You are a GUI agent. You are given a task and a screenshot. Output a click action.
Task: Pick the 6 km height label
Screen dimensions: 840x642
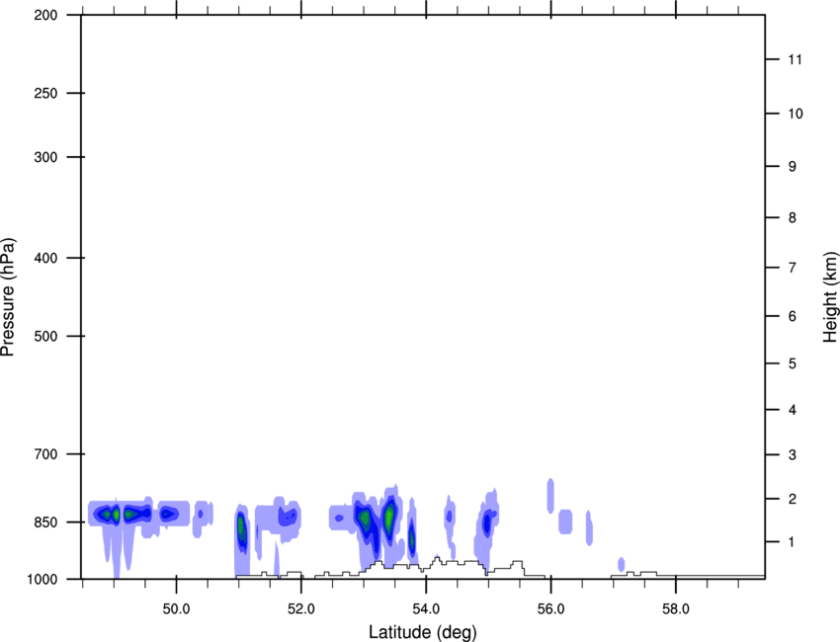[x=792, y=316]
